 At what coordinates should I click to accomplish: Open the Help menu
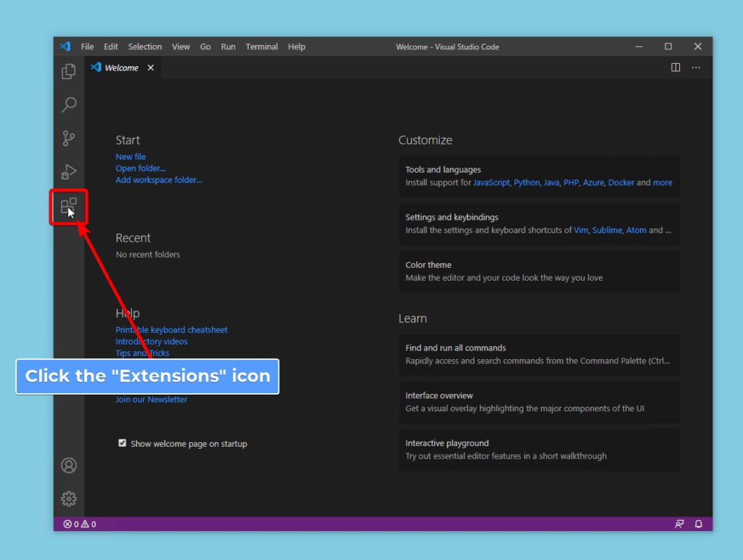coord(297,46)
